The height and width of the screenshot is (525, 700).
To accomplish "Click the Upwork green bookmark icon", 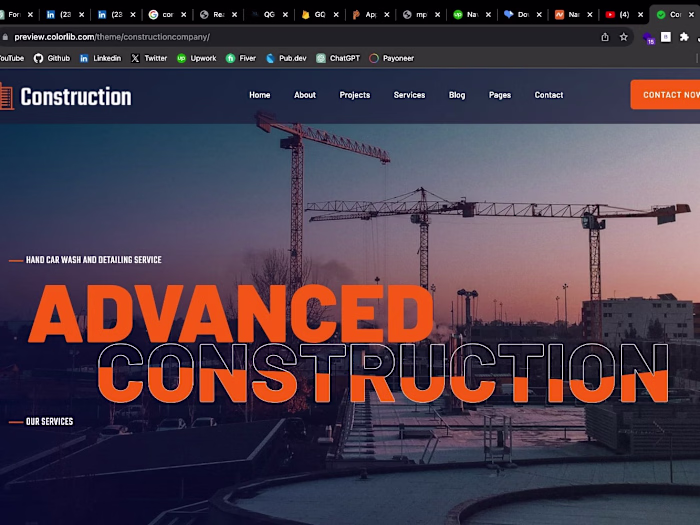I will 181,58.
